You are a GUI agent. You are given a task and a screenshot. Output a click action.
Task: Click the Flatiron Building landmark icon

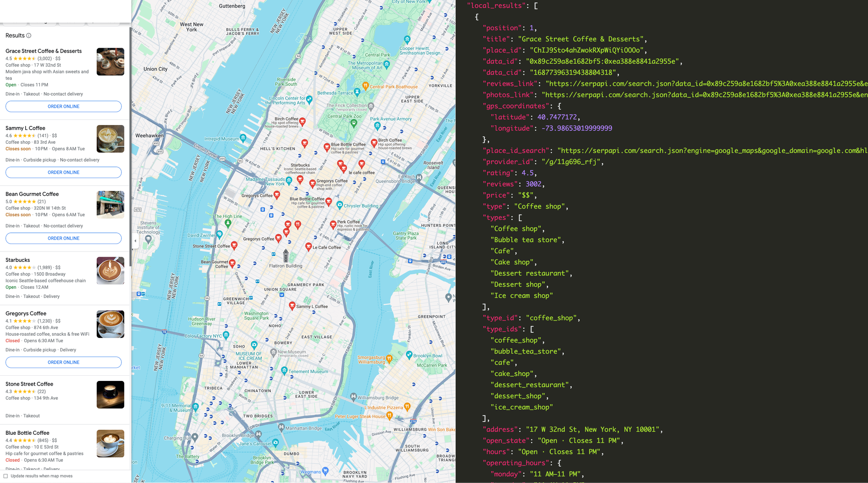pos(286,256)
